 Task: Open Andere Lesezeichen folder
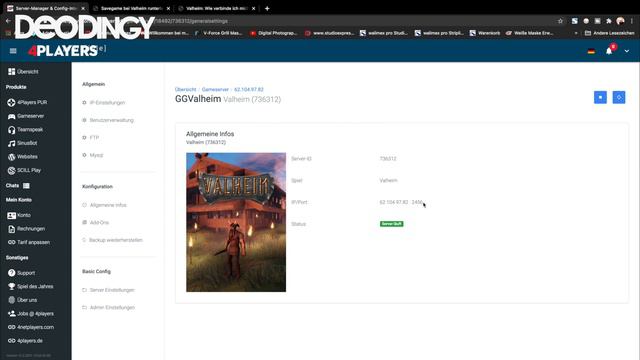pyautogui.click(x=610, y=33)
